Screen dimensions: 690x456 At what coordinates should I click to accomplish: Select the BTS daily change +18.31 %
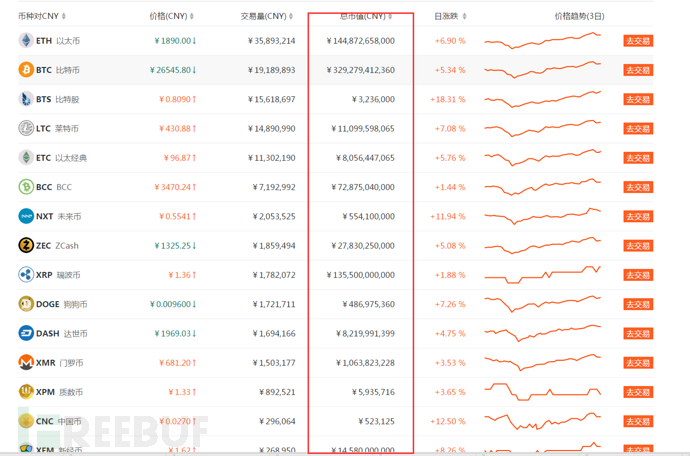click(x=448, y=99)
